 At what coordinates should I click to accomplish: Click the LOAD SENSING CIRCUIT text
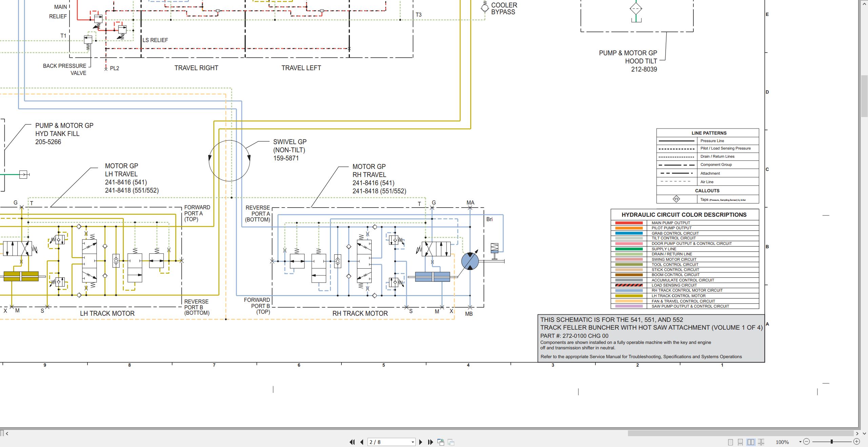(674, 285)
